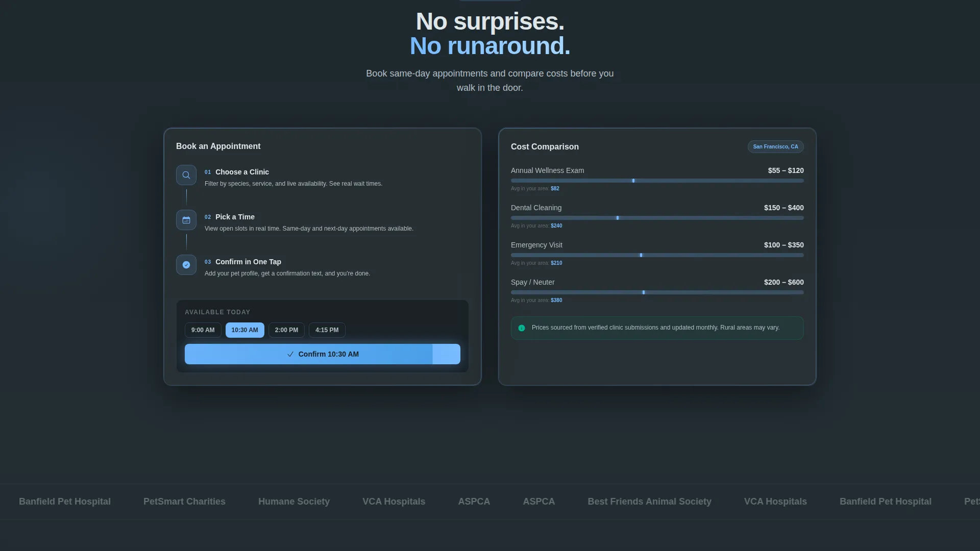Open the San Francisco, CA location badge
Viewport: 980px width, 551px height.
(775, 147)
